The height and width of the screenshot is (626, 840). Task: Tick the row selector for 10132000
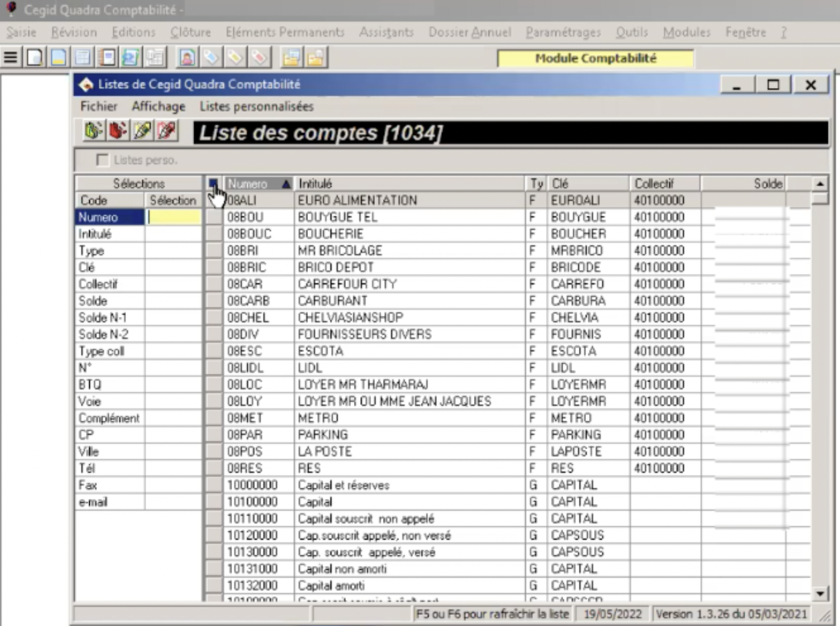tap(214, 585)
